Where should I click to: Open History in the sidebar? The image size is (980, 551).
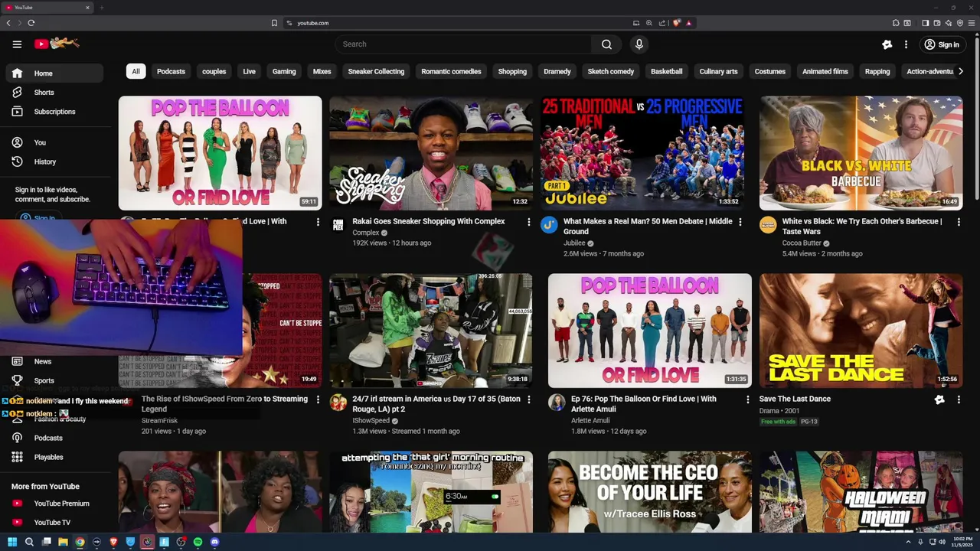(x=54, y=161)
